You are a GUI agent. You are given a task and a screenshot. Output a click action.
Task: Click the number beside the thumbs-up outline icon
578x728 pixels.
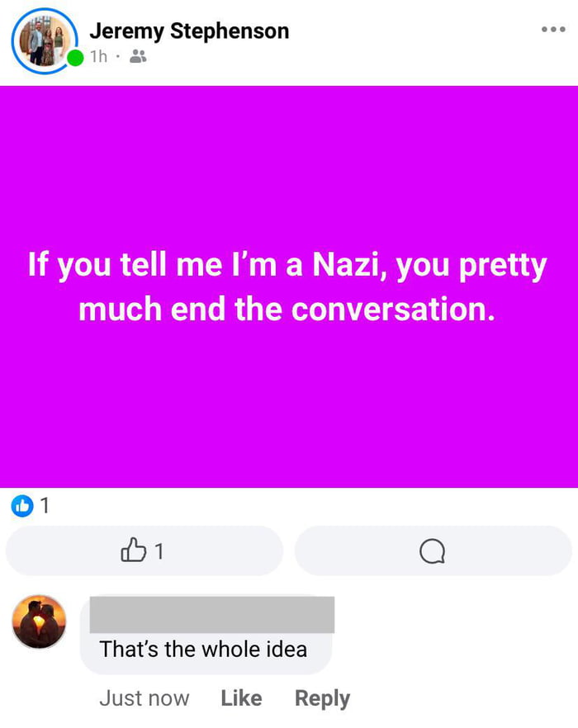(159, 551)
